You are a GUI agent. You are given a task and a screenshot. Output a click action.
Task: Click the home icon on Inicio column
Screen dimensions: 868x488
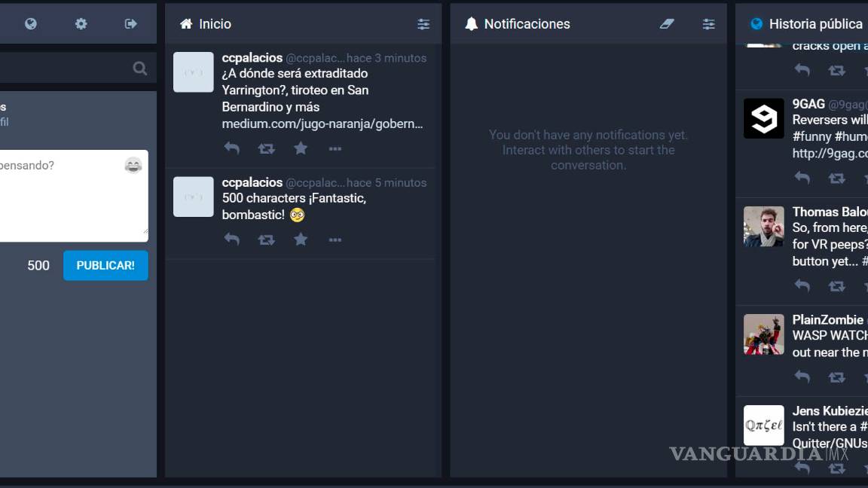(185, 23)
